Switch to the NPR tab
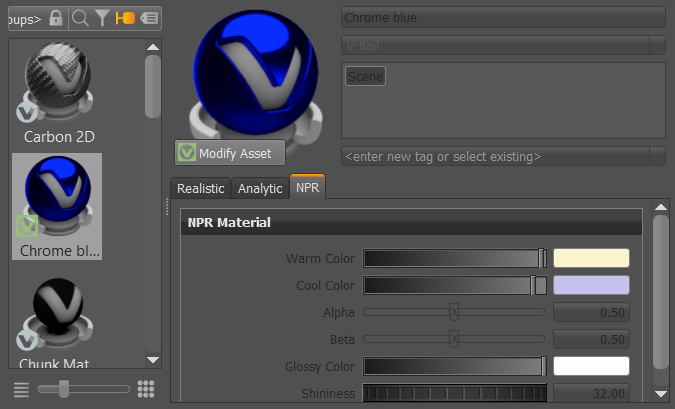 click(307, 187)
